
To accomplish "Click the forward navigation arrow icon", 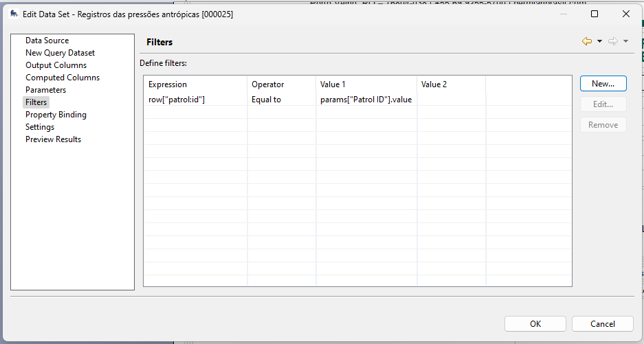I will coord(612,42).
